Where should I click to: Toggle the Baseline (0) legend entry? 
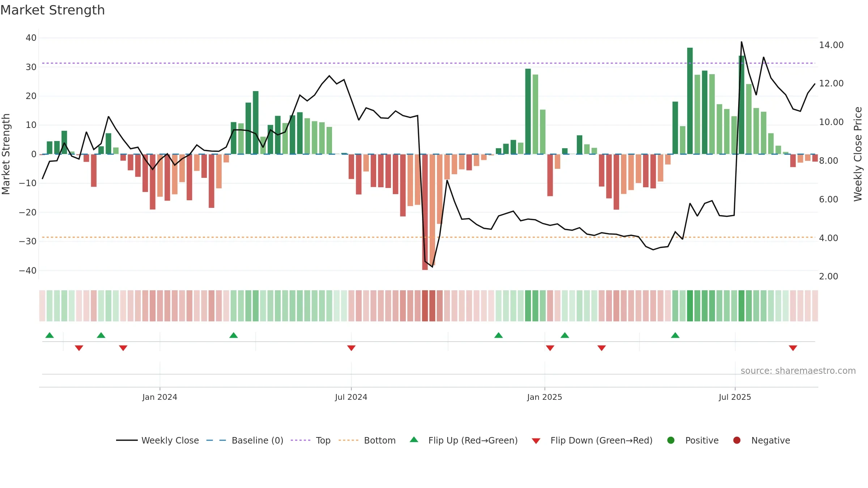245,440
